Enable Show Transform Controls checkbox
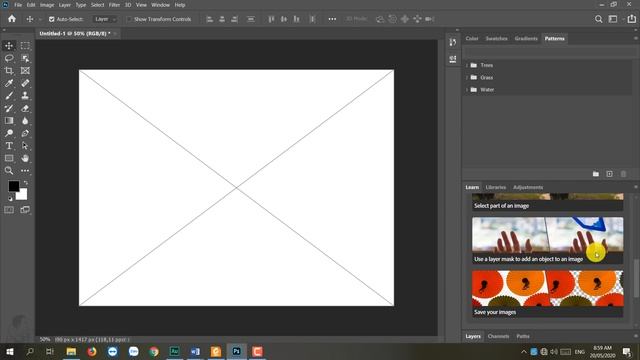640x360 pixels. [129, 19]
